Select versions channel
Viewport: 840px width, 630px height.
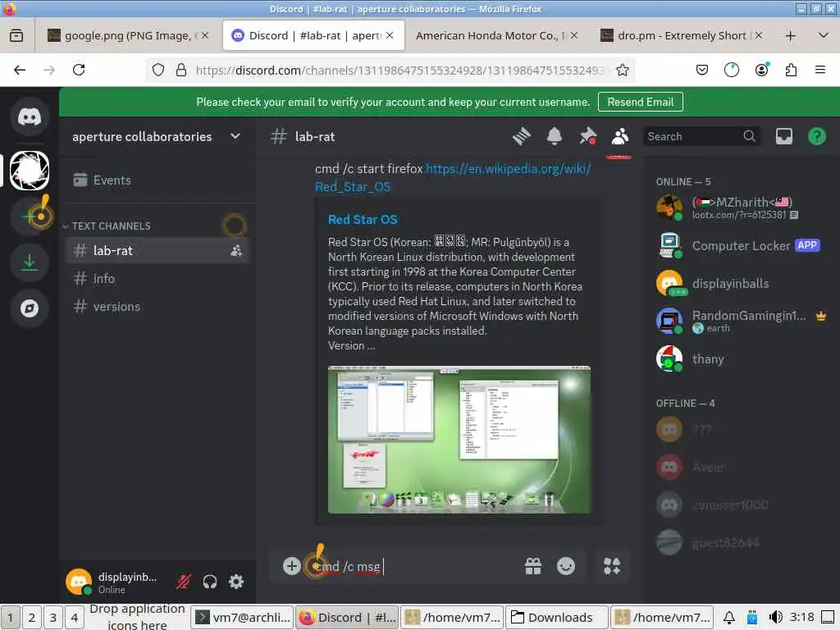pos(158,307)
